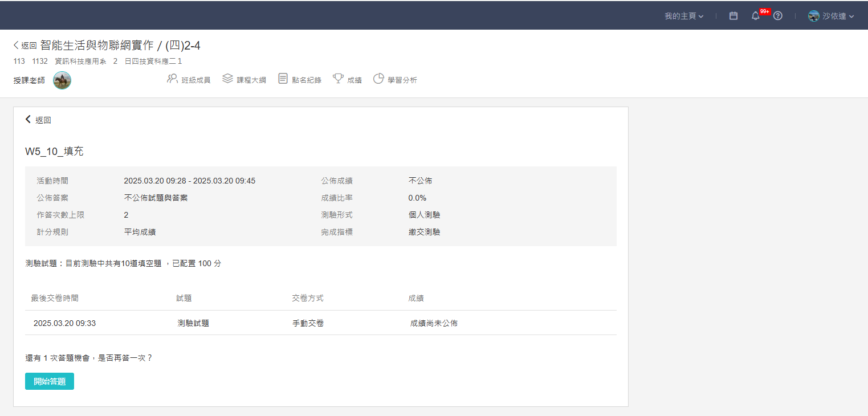The height and width of the screenshot is (416, 868).
Task: Select the 學習分析 tab label
Action: [402, 80]
